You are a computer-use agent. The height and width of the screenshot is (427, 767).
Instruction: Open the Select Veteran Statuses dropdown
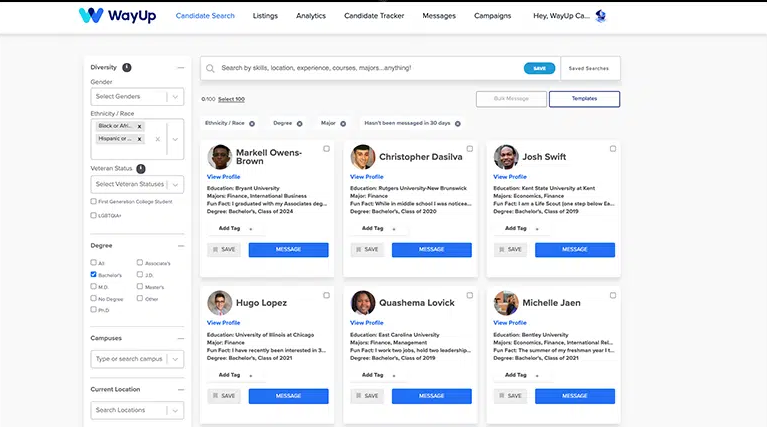[x=137, y=184]
